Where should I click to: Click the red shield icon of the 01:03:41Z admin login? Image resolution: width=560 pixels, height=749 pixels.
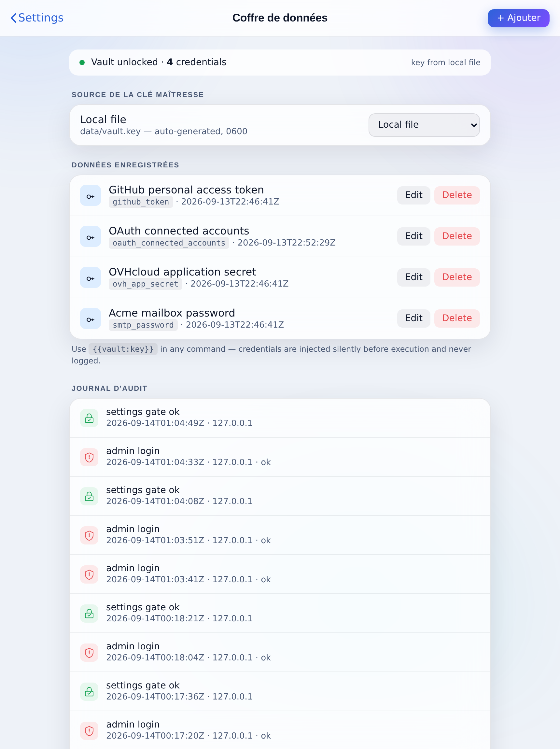point(89,574)
